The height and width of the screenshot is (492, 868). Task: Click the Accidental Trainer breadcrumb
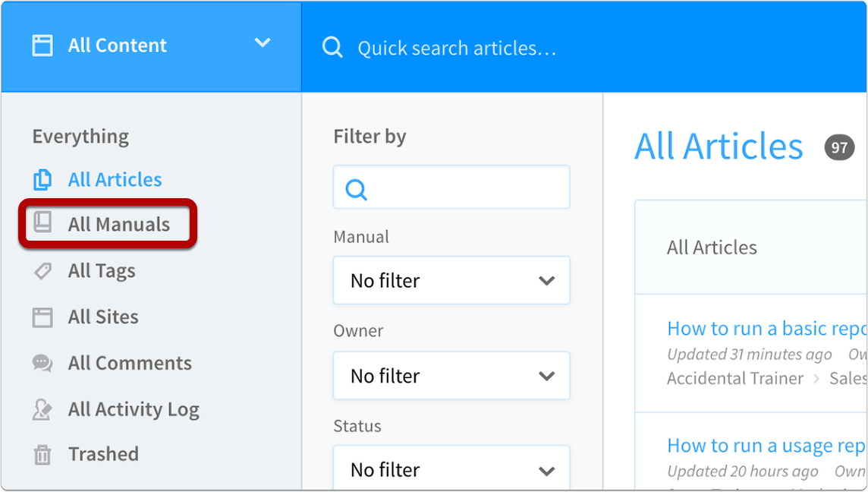735,378
